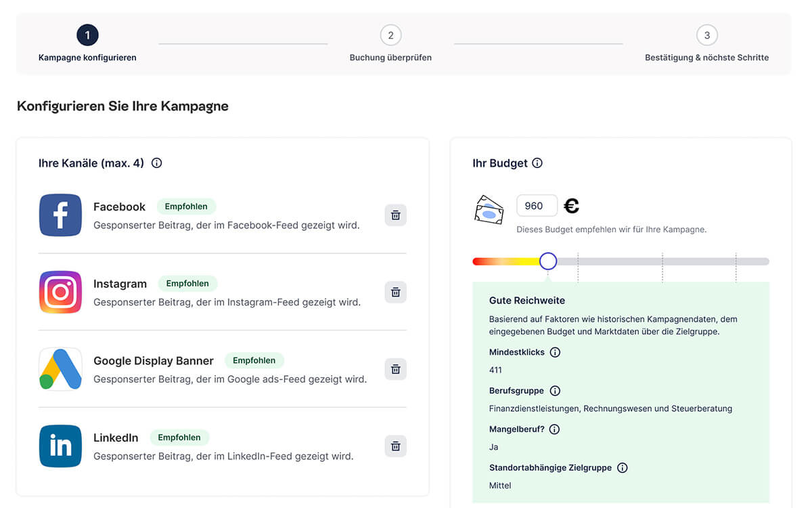Click the Facebook logo icon
The width and height of the screenshot is (812, 508).
pos(60,215)
